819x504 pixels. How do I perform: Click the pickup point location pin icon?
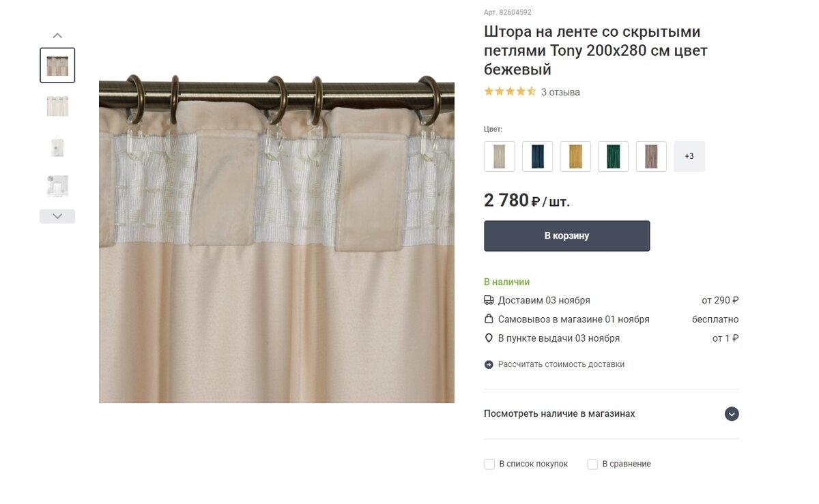point(489,338)
